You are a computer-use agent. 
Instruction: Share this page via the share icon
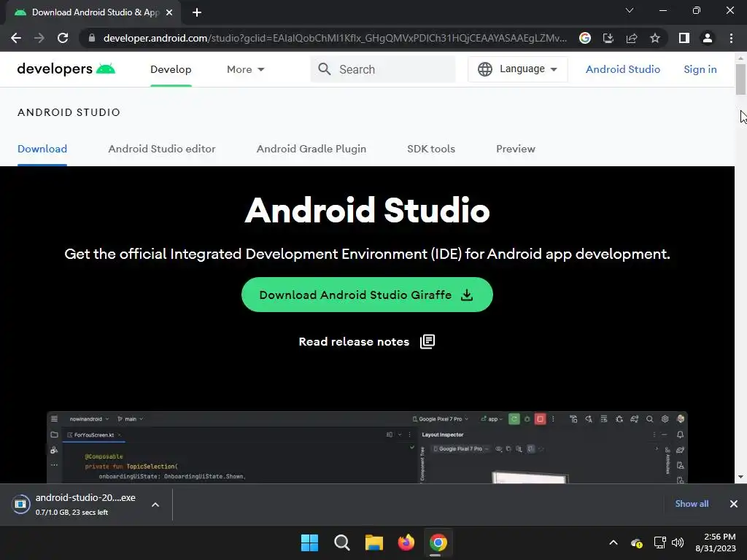(x=632, y=38)
